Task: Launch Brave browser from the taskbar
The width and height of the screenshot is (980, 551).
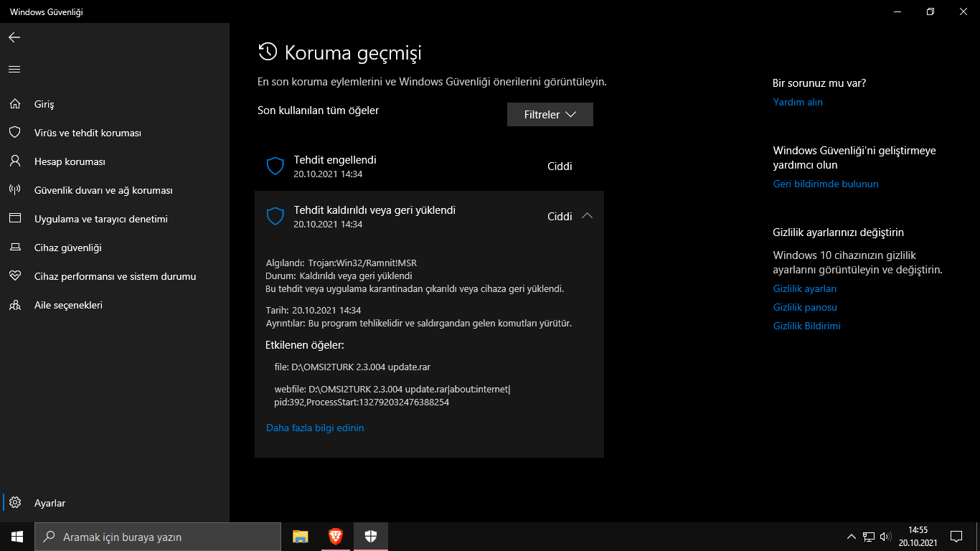Action: coord(335,537)
